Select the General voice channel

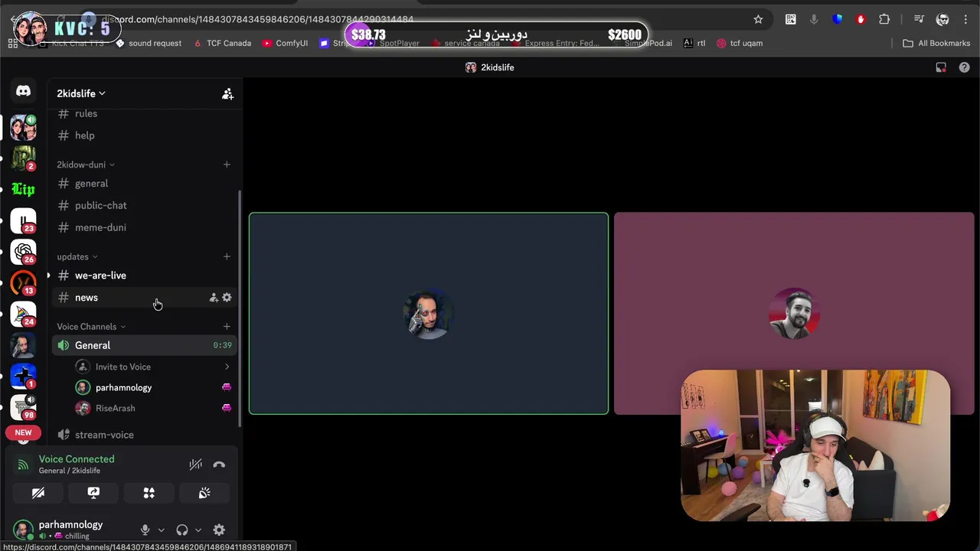pos(144,345)
